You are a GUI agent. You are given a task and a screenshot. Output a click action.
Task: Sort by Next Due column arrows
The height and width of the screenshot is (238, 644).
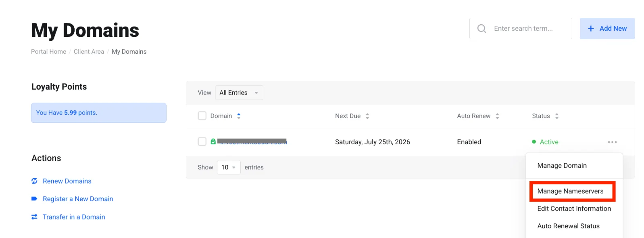[367, 116]
